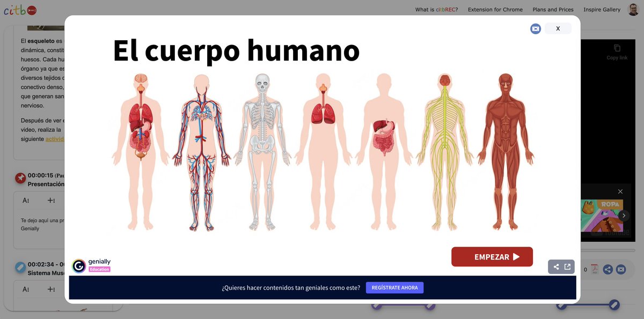This screenshot has width=644, height=319.
Task: Close the popup with the X button
Action: 558,28
